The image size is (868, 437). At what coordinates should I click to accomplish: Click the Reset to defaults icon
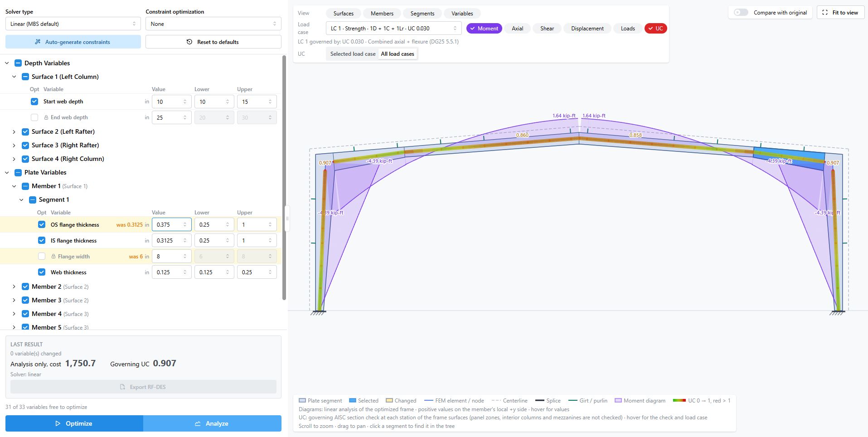[189, 42]
